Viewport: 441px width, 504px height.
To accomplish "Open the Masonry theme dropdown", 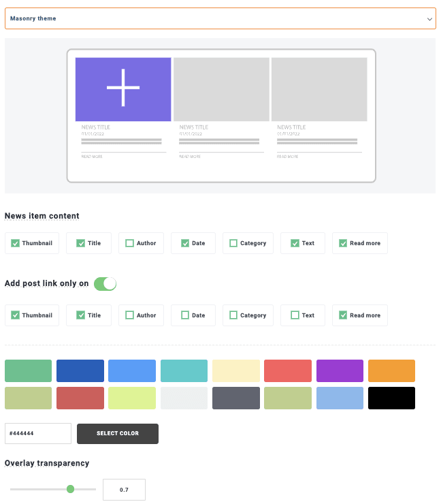I will coord(220,18).
